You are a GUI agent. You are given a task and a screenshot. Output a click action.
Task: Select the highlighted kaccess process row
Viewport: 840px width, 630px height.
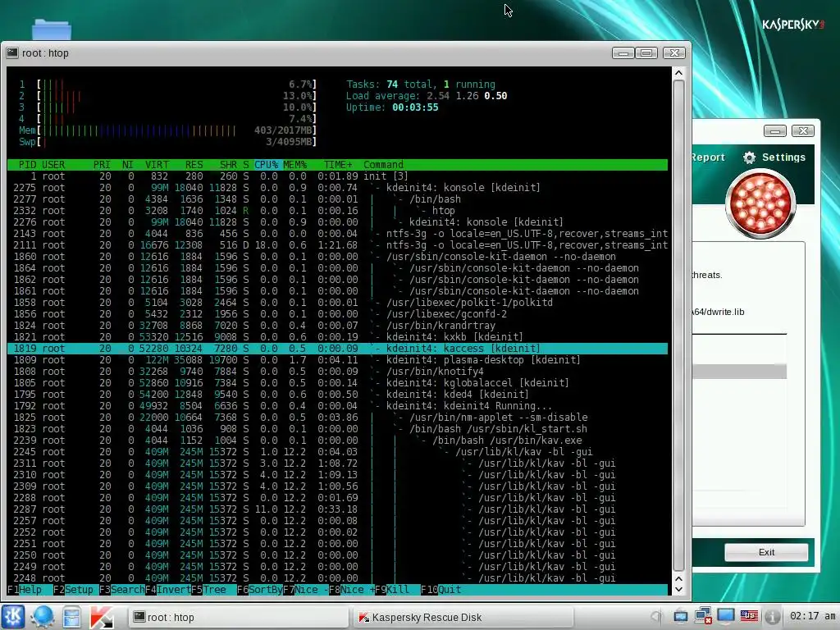337,348
